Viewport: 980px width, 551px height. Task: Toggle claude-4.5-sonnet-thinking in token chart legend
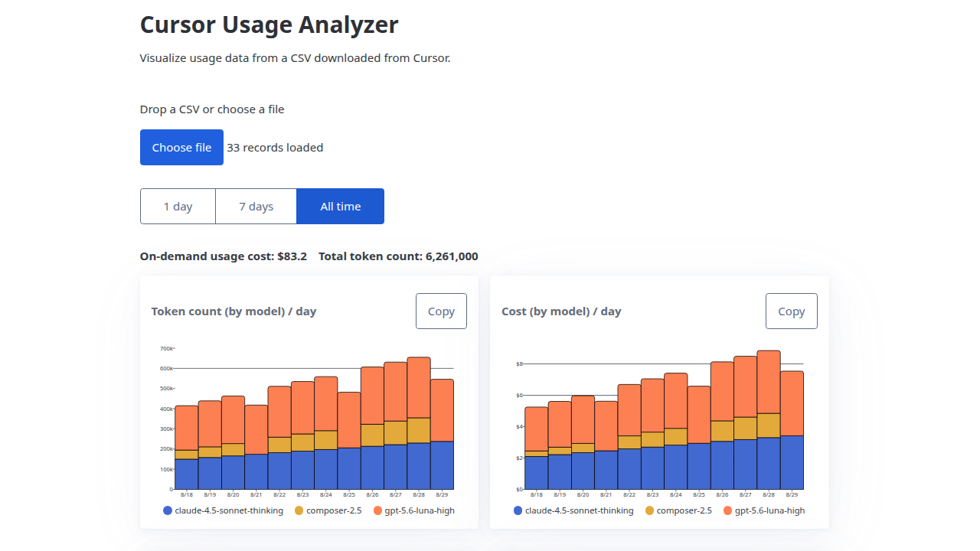pos(223,510)
